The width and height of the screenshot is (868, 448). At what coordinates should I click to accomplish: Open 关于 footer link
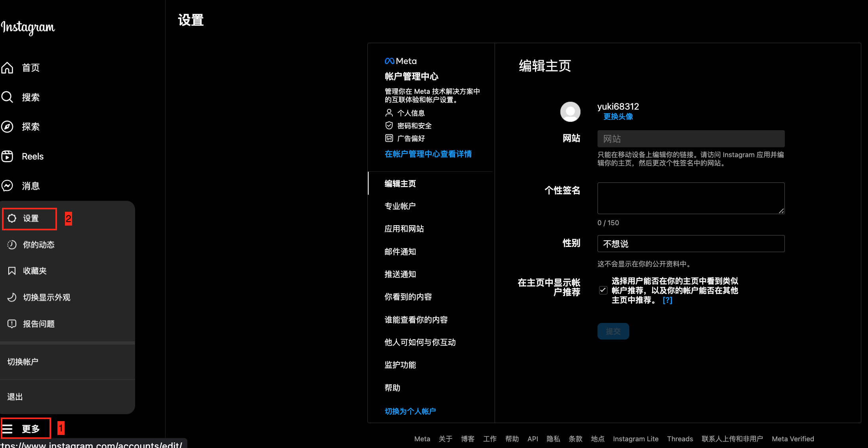coord(445,439)
